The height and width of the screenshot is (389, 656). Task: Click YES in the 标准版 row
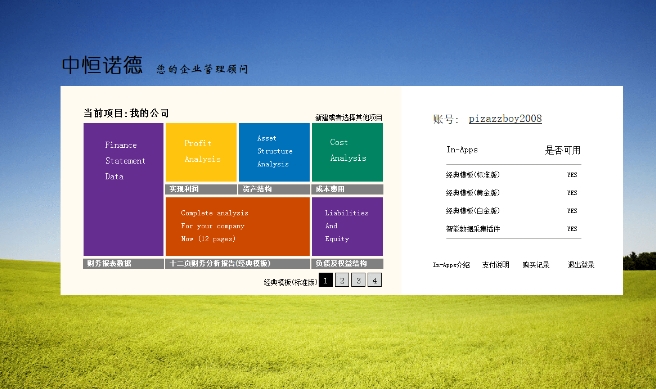572,175
